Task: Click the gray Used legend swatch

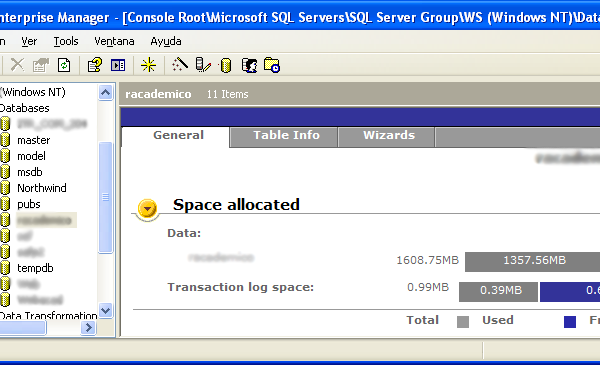Action: (x=463, y=322)
